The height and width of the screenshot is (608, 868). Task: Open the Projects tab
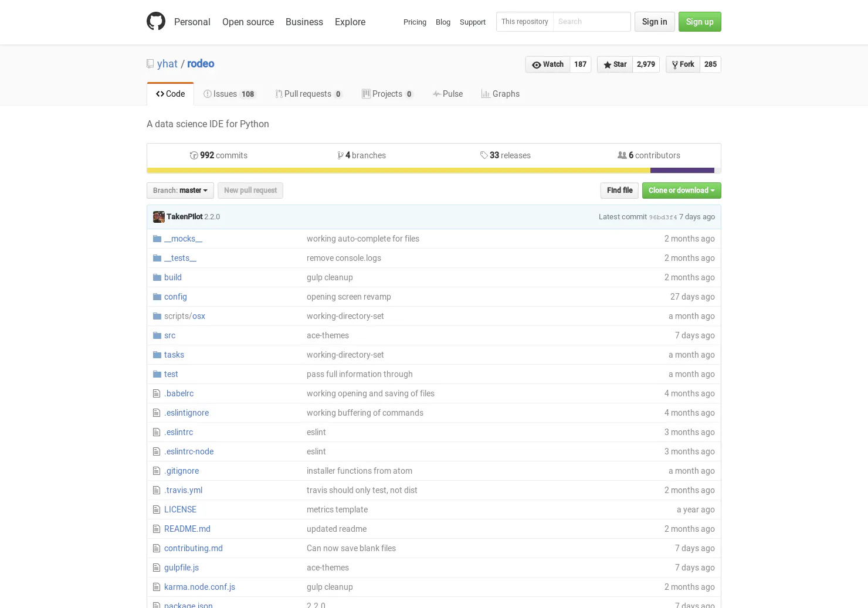pos(387,94)
